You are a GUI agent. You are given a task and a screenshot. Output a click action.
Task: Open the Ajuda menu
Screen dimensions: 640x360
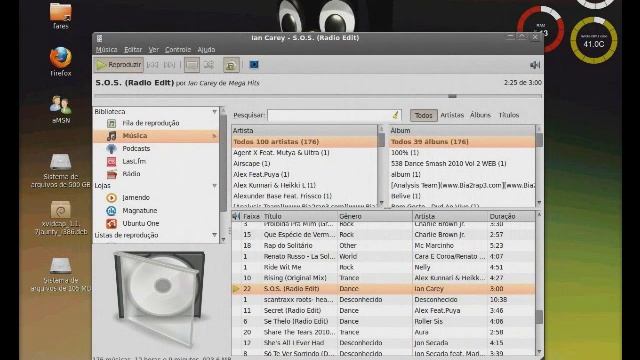[206, 50]
